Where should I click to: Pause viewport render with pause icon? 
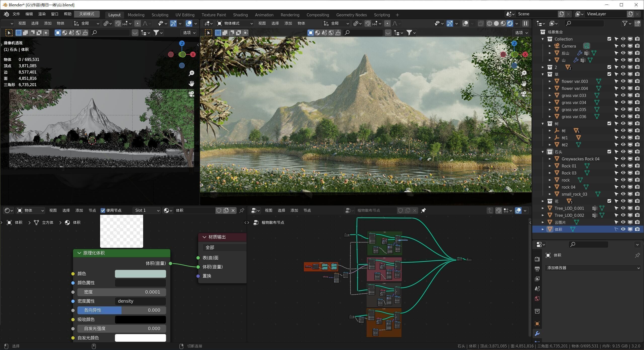[x=525, y=23]
